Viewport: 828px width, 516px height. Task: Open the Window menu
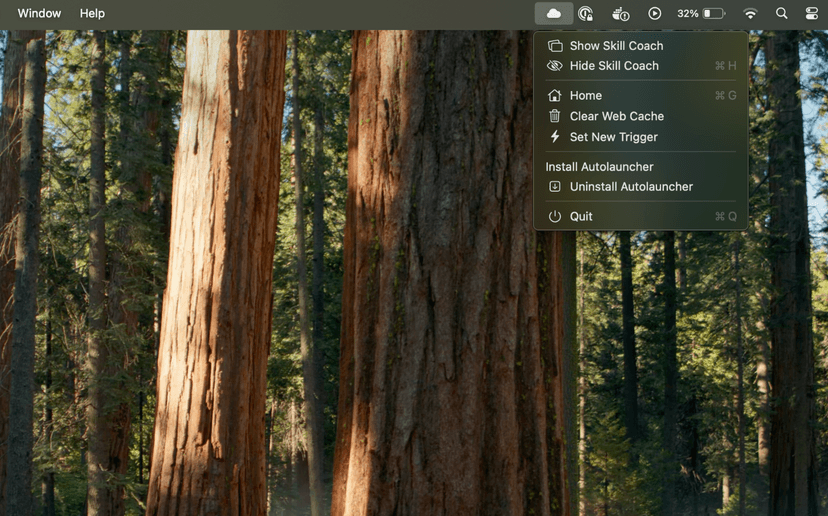point(39,13)
